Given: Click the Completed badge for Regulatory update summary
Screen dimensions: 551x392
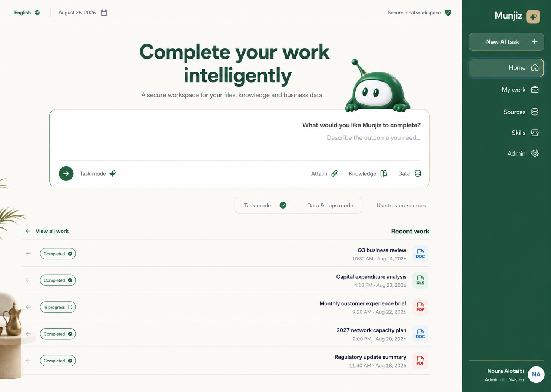Looking at the screenshot, I should pos(58,361).
